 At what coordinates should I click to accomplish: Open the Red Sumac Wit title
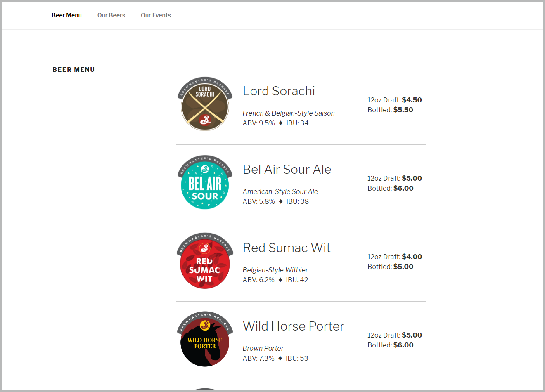[287, 248]
